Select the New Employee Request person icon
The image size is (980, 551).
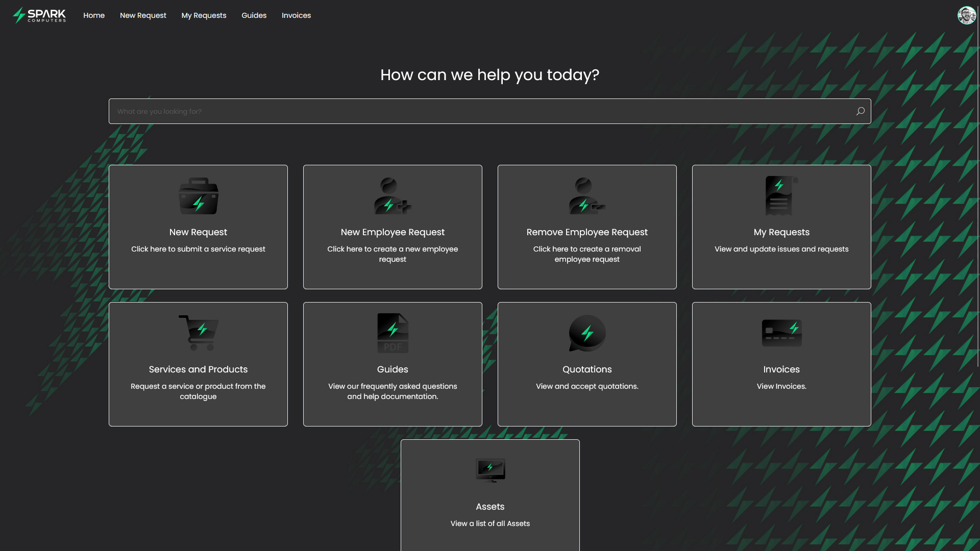pos(392,196)
